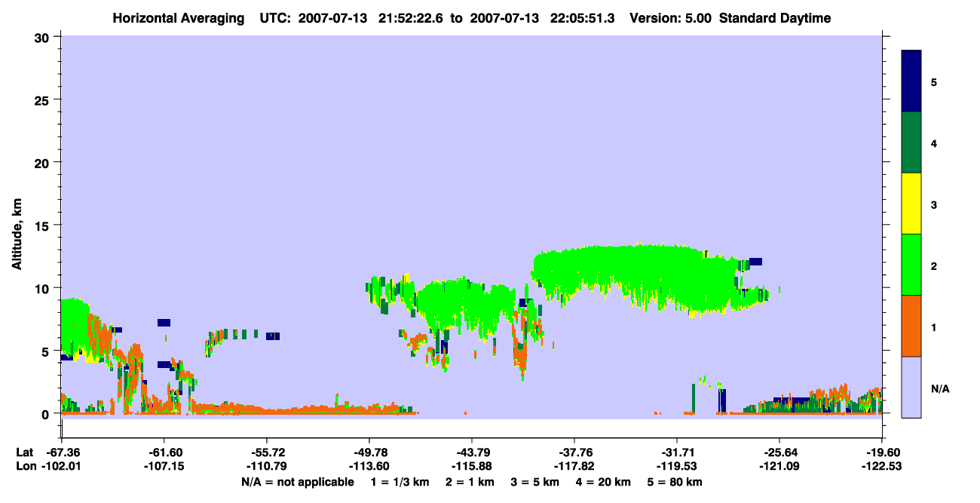Viewport: 980px width, 503px height.
Task: Click the '5 = 80 km' legend text
Action: click(x=675, y=482)
